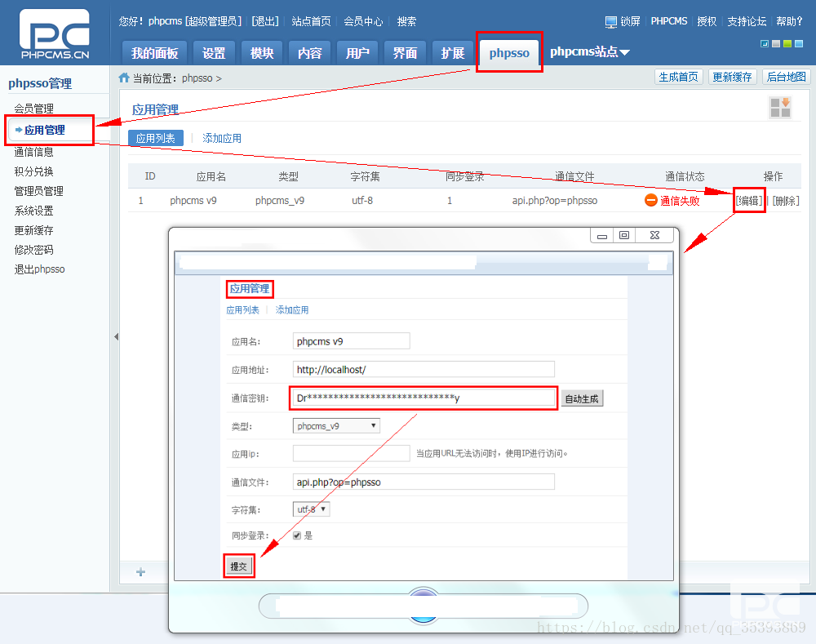
Task: Switch to 用户 tab
Action: point(357,52)
